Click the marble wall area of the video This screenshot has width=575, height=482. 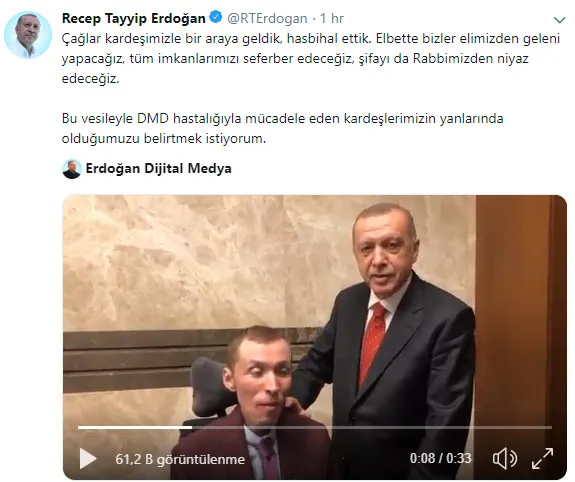[205, 262]
